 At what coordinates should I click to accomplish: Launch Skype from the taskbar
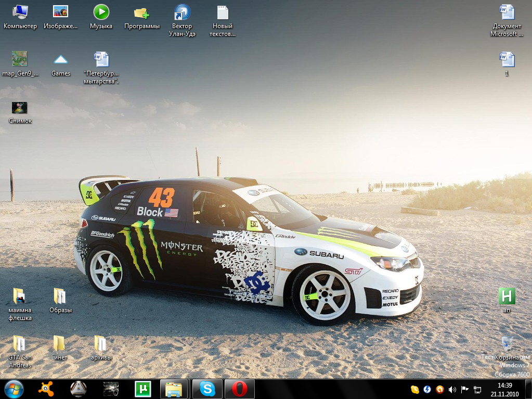click(207, 389)
